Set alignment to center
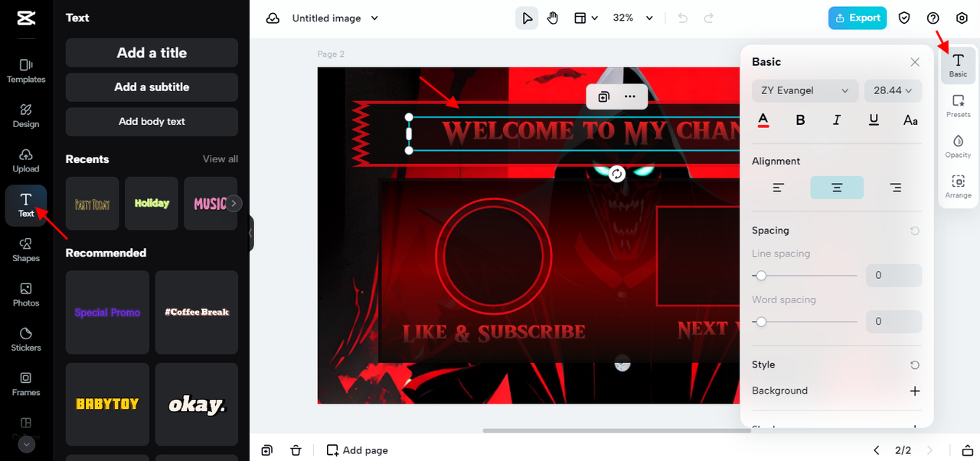The image size is (980, 461). [837, 188]
